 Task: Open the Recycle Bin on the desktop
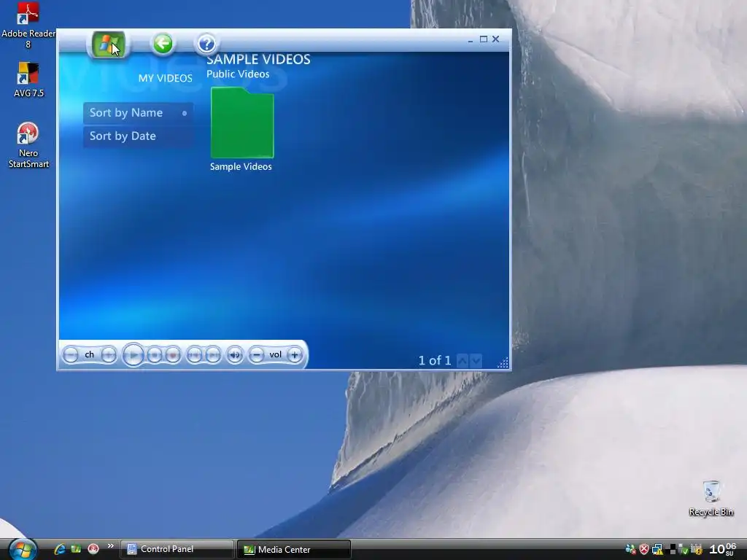pos(711,498)
